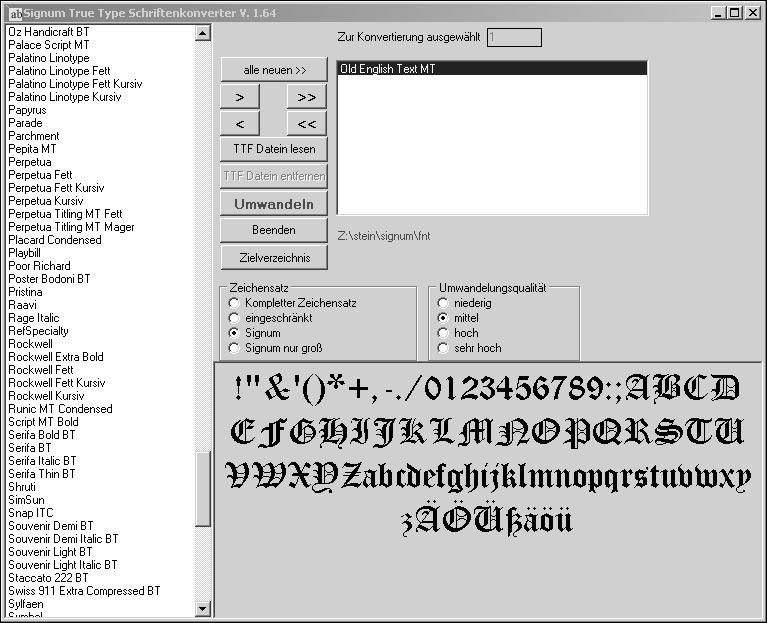This screenshot has height=623, width=767.
Task: Click the 'Z:\stein\signum\fnt' target path text
Action: 384,236
